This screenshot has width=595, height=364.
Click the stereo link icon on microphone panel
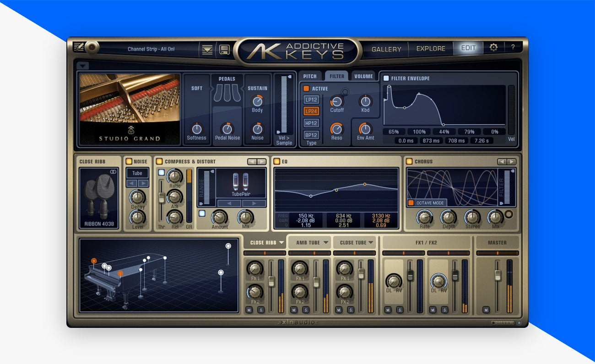[113, 172]
